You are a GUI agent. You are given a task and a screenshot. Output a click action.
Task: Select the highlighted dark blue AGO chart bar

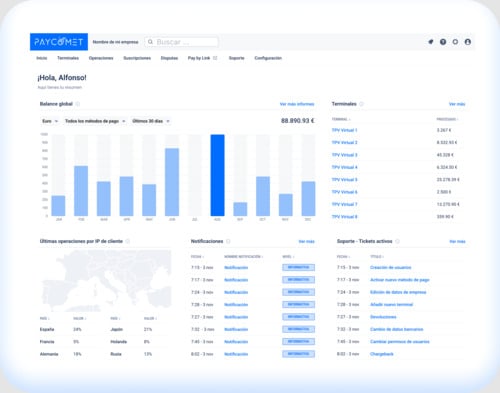(217, 175)
